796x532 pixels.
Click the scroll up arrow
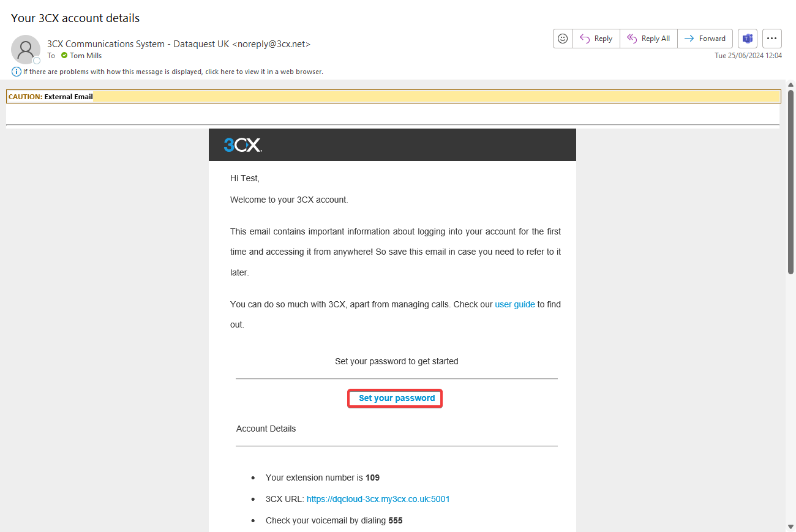tap(790, 84)
